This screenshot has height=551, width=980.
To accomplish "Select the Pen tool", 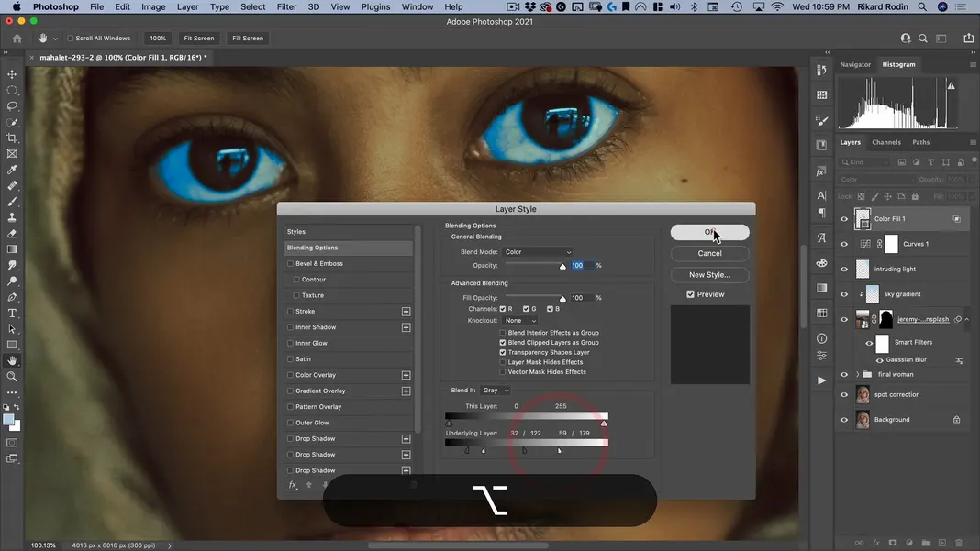I will tap(12, 297).
